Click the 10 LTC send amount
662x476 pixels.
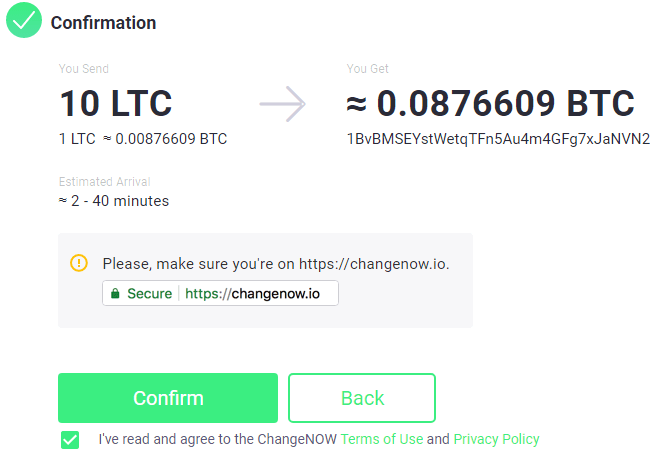pyautogui.click(x=116, y=103)
